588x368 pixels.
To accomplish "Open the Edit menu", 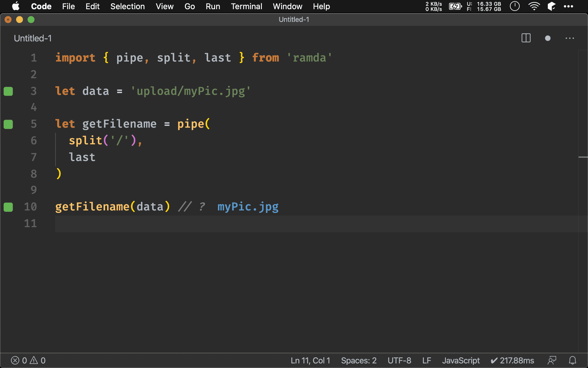I will click(x=92, y=6).
